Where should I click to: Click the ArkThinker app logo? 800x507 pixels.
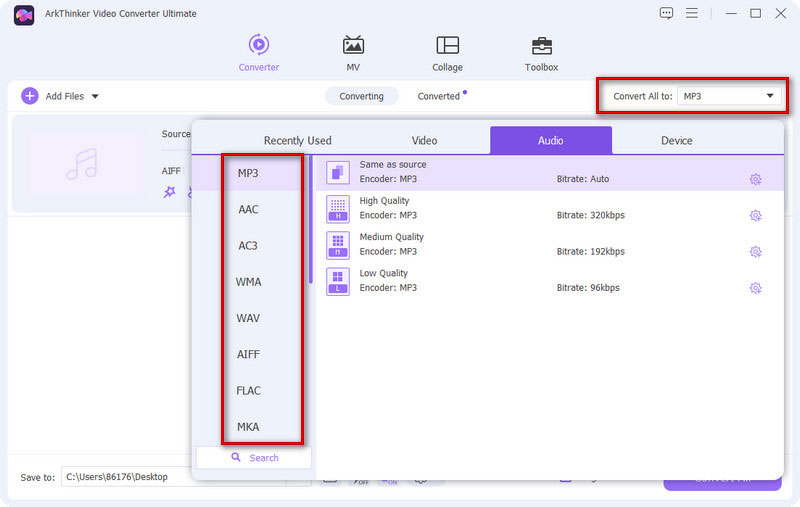[x=24, y=15]
